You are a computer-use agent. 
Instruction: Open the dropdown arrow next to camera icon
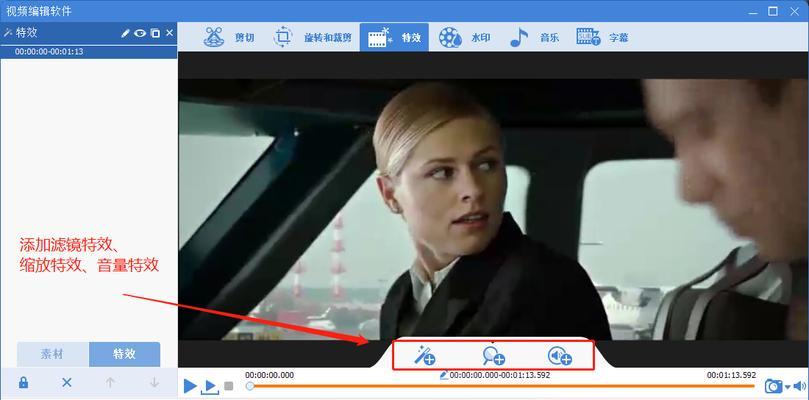point(787,387)
